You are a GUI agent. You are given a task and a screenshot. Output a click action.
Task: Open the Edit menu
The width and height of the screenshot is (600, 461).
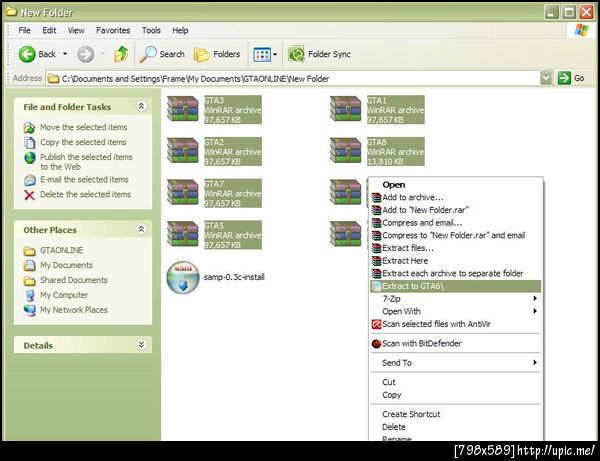tap(49, 30)
